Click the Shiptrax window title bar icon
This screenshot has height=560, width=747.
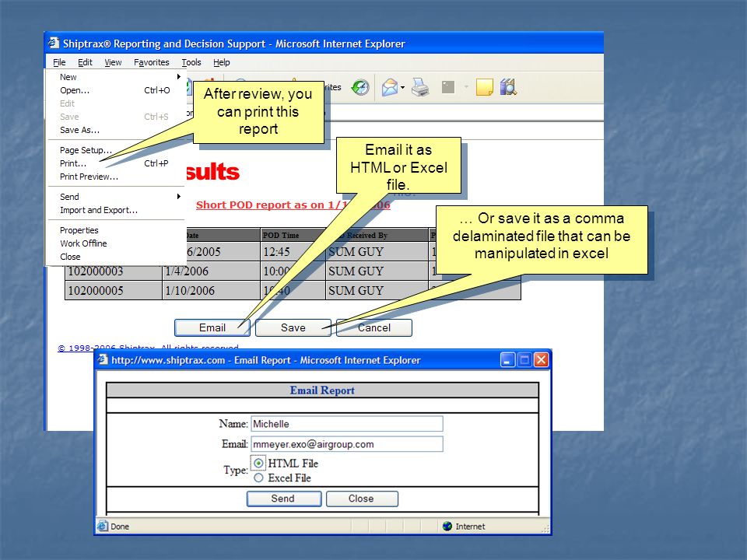click(54, 44)
